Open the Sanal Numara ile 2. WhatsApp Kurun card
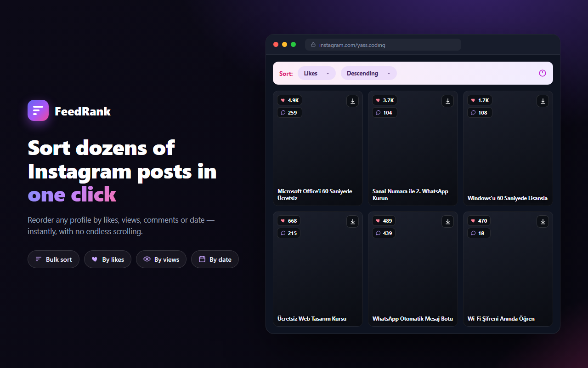 413,149
